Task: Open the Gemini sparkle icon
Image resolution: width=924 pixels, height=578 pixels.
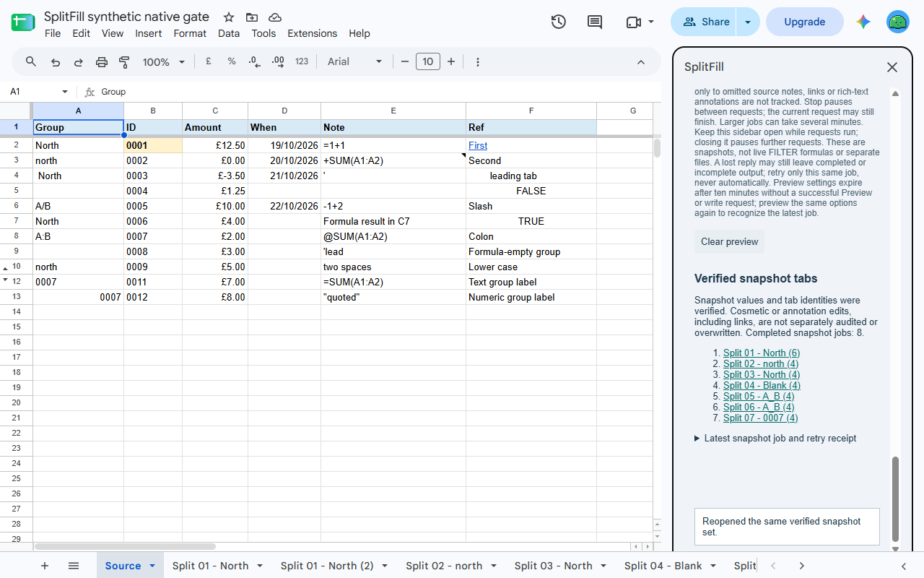Action: 863,22
